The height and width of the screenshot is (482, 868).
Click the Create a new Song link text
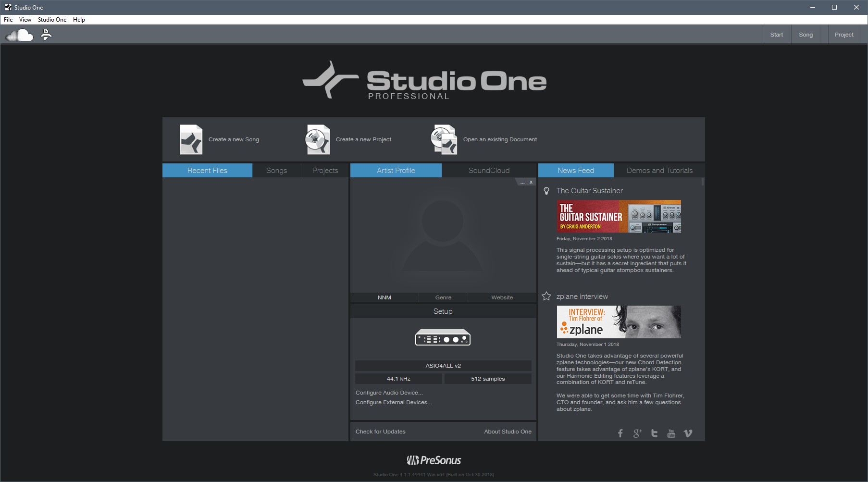[234, 139]
